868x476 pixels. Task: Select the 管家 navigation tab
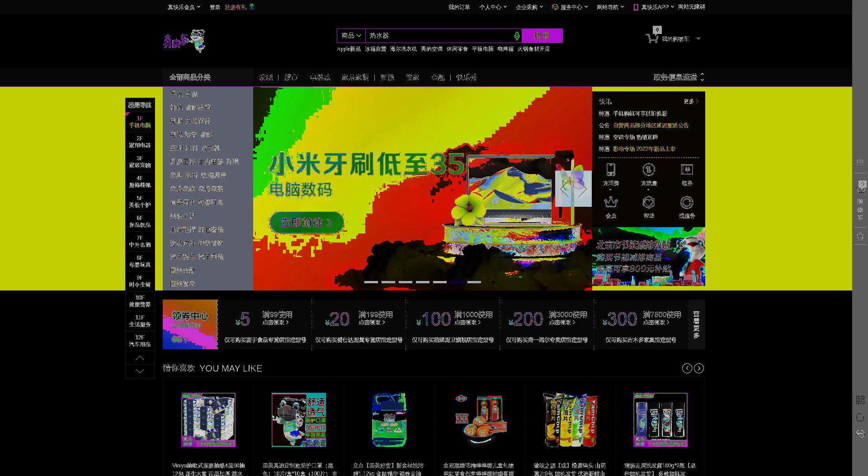click(x=412, y=77)
